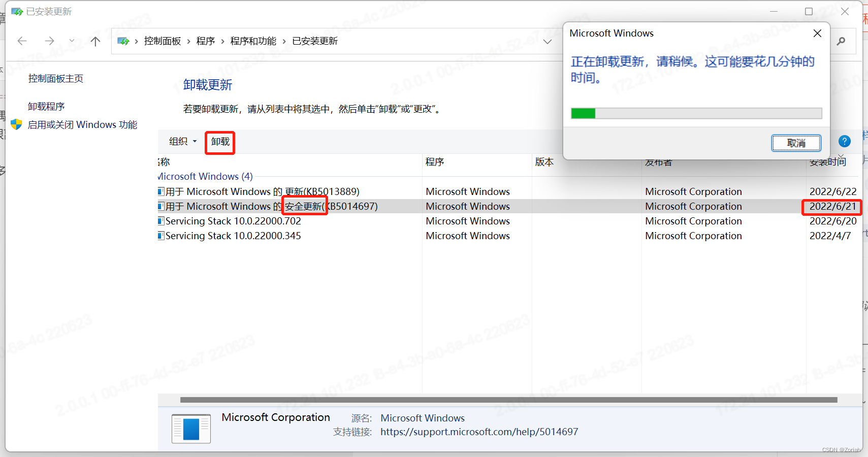
Task: Click the 2022/4/7 install date cell
Action: click(x=830, y=236)
